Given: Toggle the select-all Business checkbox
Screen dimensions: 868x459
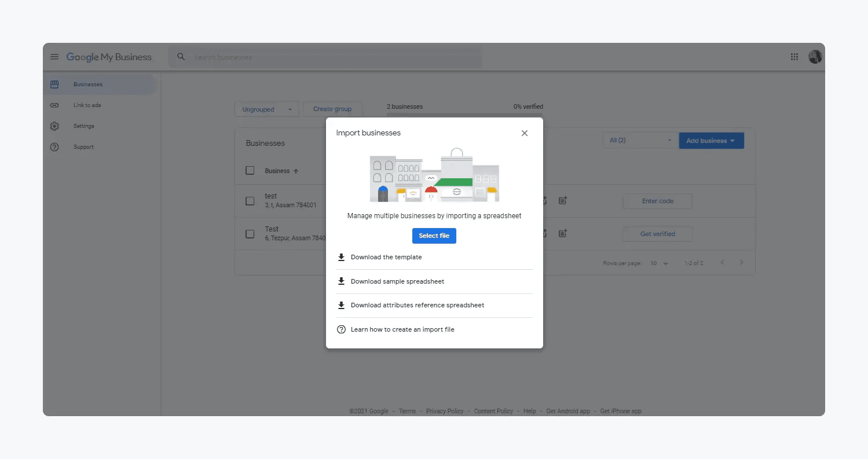Looking at the screenshot, I should 250,171.
